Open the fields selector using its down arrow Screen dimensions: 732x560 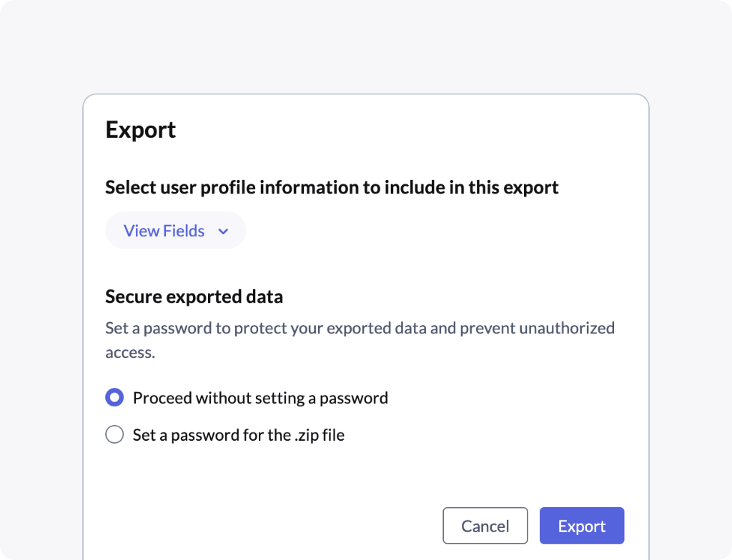[x=223, y=231]
